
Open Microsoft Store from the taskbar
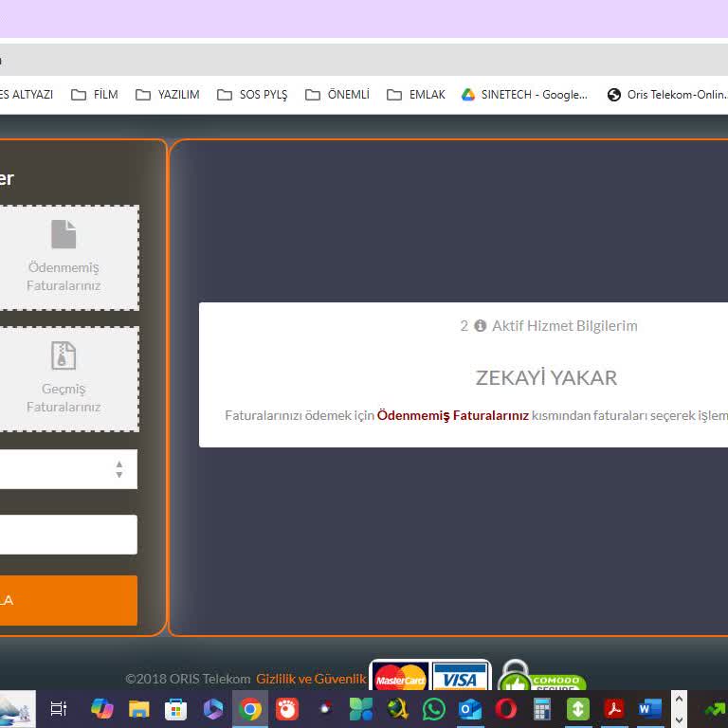(176, 709)
